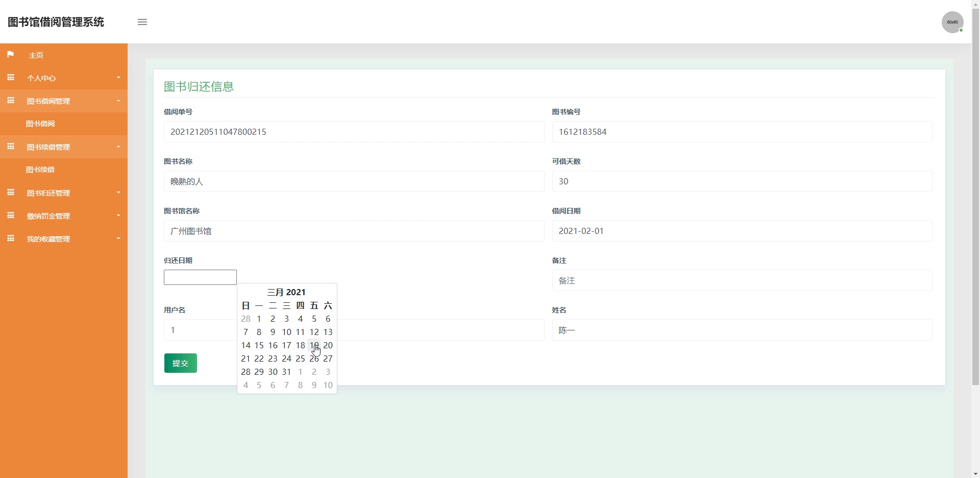
Task: Pick March 20 in calendar
Action: 328,345
